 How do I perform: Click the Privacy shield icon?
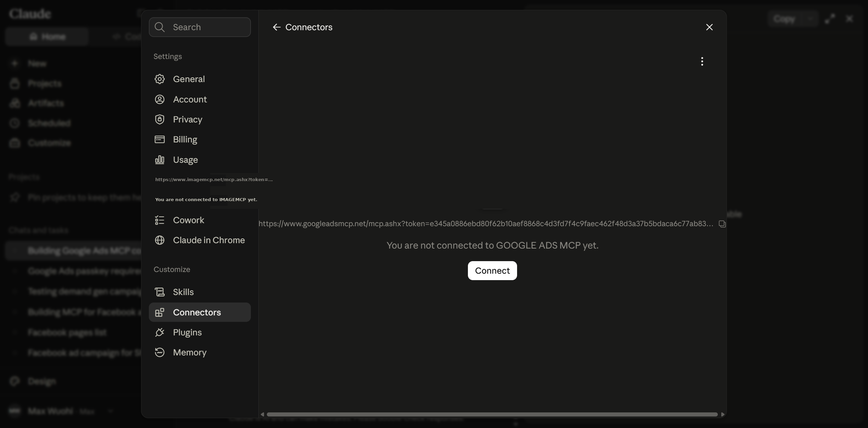pyautogui.click(x=160, y=119)
